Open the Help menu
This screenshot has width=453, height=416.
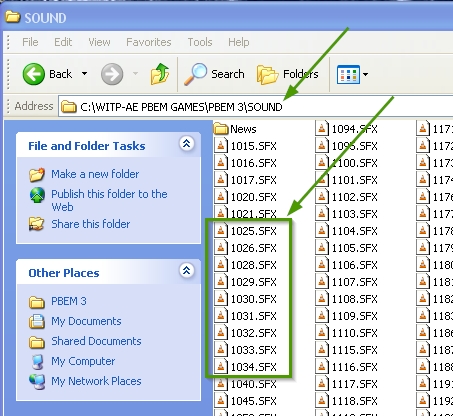coord(238,42)
